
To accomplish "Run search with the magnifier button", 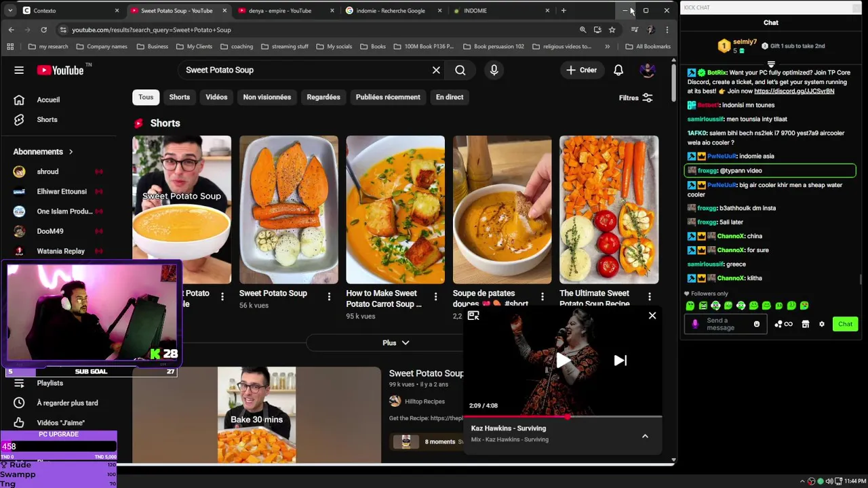I will tap(460, 70).
